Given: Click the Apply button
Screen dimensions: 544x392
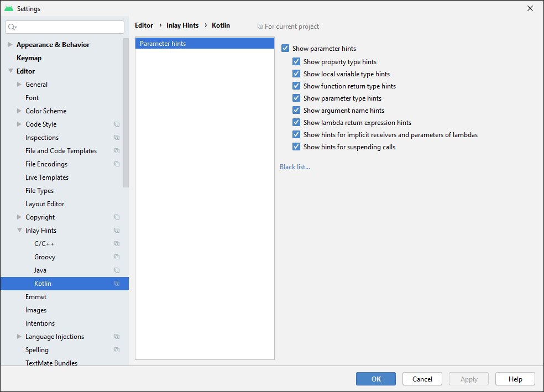Looking at the screenshot, I should click(469, 379).
